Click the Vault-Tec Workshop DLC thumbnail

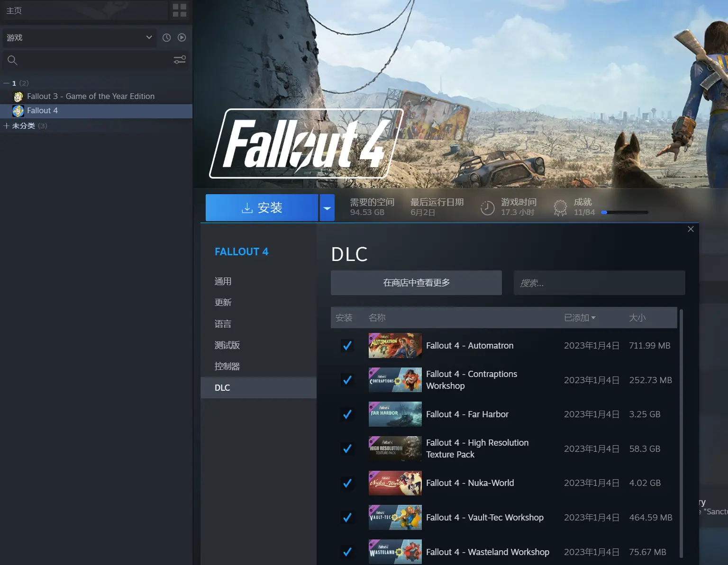point(395,517)
